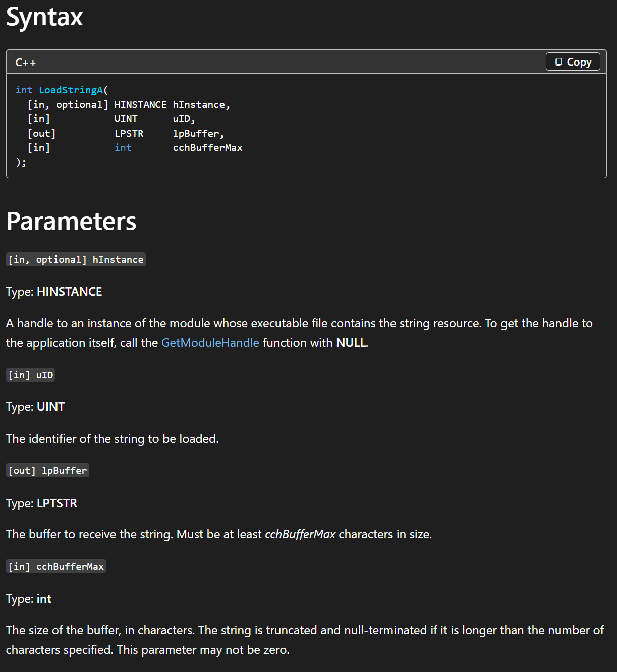Click the copy icon in code header
617x672 pixels.
(x=558, y=62)
